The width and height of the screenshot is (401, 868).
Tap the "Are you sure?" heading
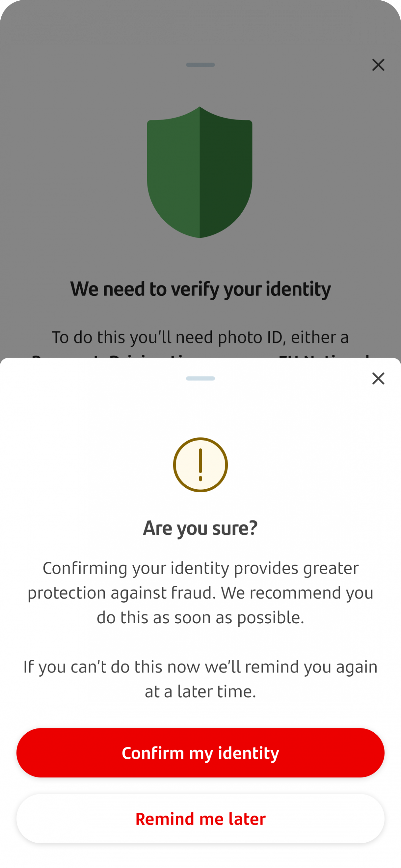click(200, 528)
